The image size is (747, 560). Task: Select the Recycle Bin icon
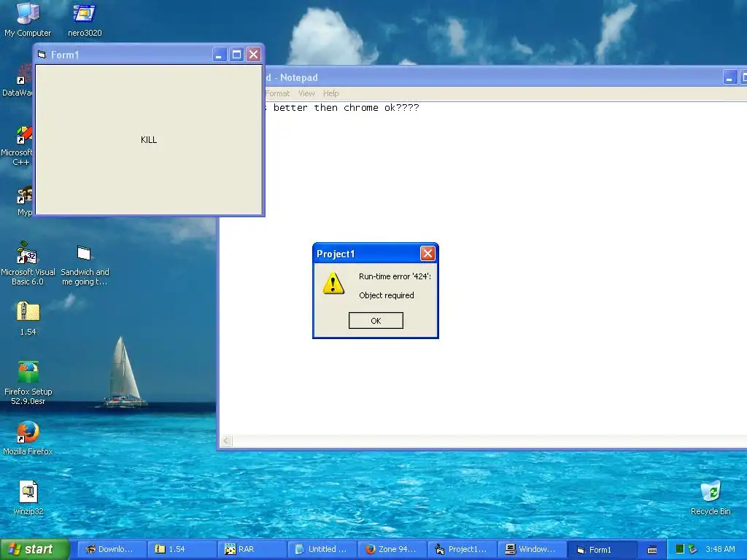[x=711, y=497]
